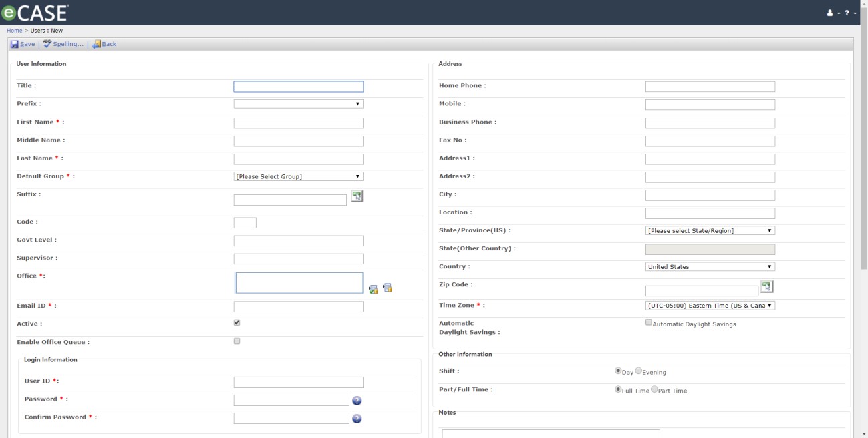
Task: Enable the Office Queue checkbox
Action: pyautogui.click(x=237, y=341)
